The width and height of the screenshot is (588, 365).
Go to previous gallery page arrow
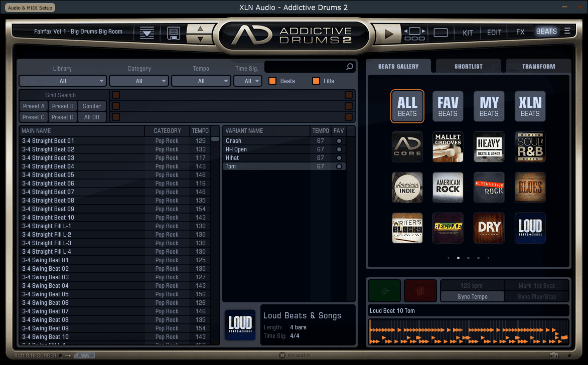click(x=448, y=258)
